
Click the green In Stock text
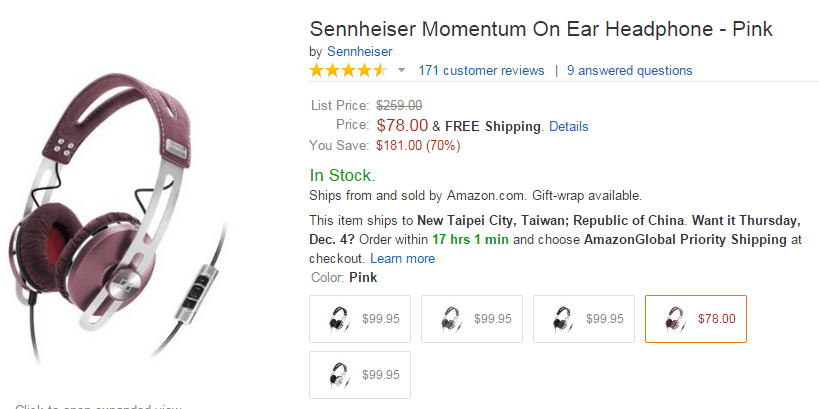(342, 176)
